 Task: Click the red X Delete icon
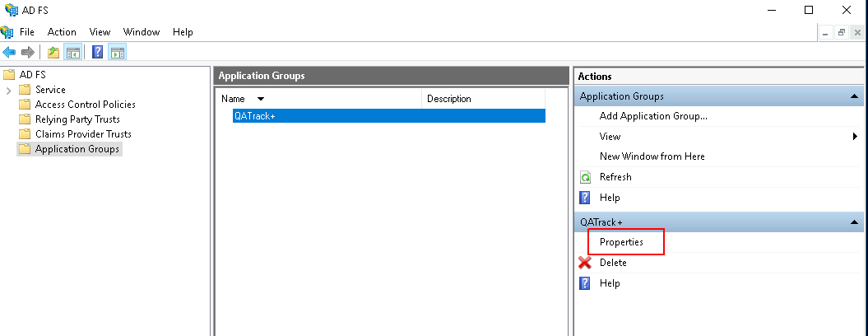click(x=585, y=263)
